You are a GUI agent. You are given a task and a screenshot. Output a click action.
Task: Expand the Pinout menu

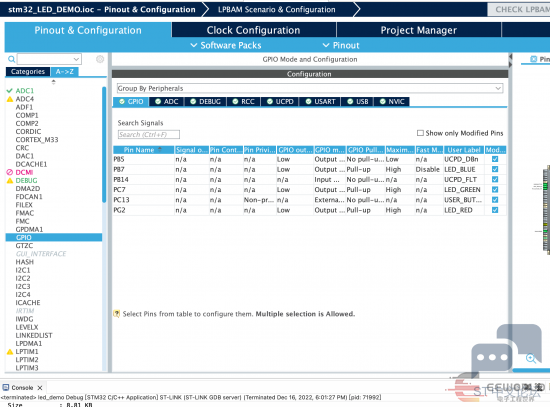click(x=341, y=45)
